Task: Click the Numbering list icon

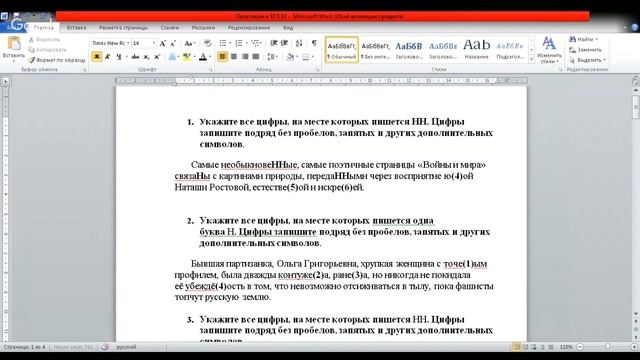Action: tap(239, 43)
